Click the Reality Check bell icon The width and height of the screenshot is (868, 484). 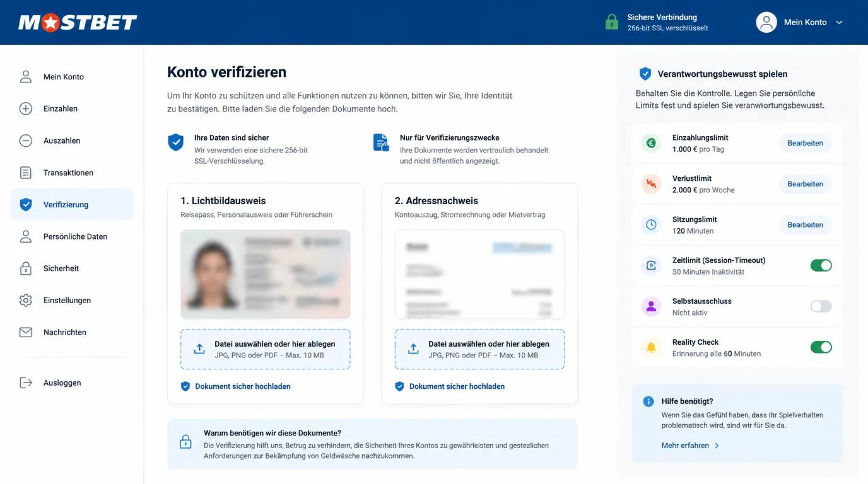pyautogui.click(x=651, y=347)
